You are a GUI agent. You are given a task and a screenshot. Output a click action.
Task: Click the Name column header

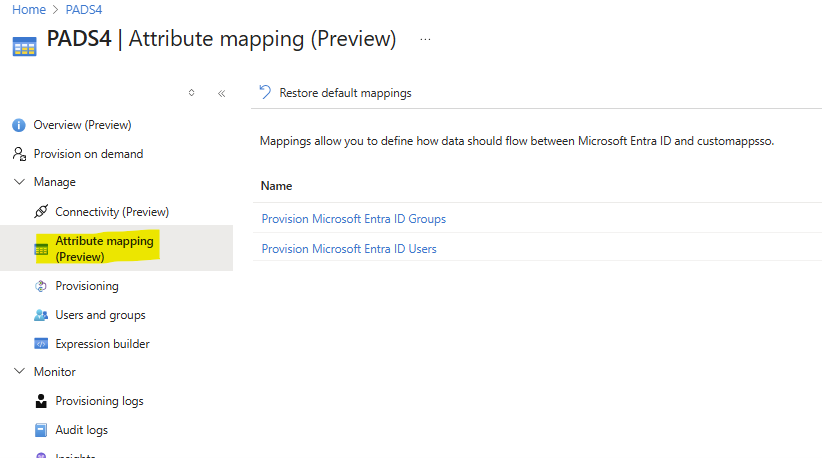click(276, 186)
